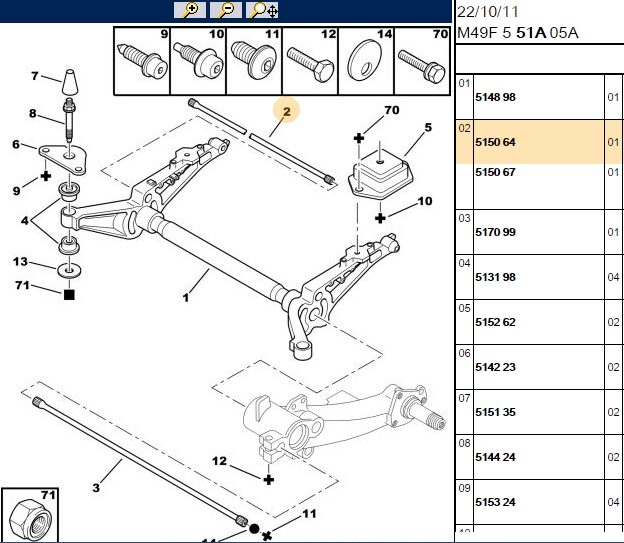Select bolt thumbnail number 9

142,61
